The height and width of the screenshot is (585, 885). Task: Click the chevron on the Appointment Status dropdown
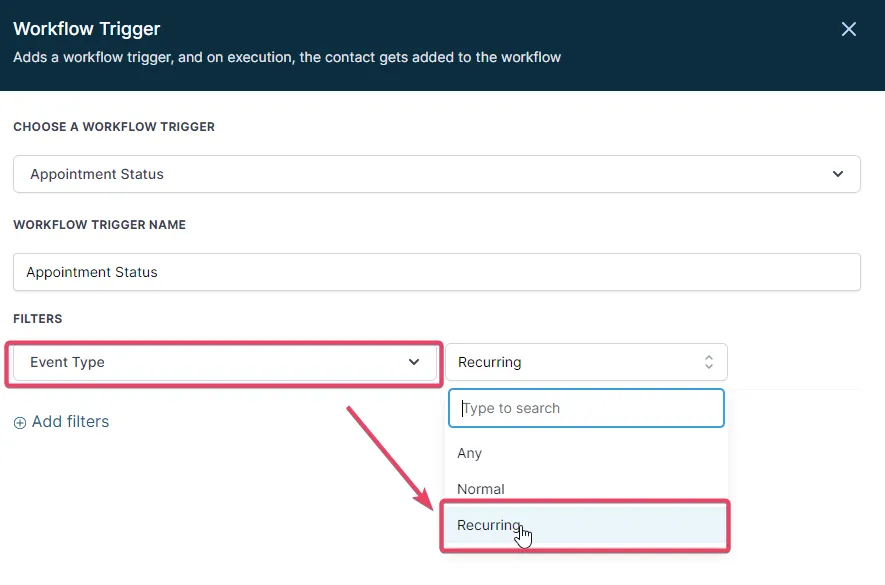pos(838,174)
